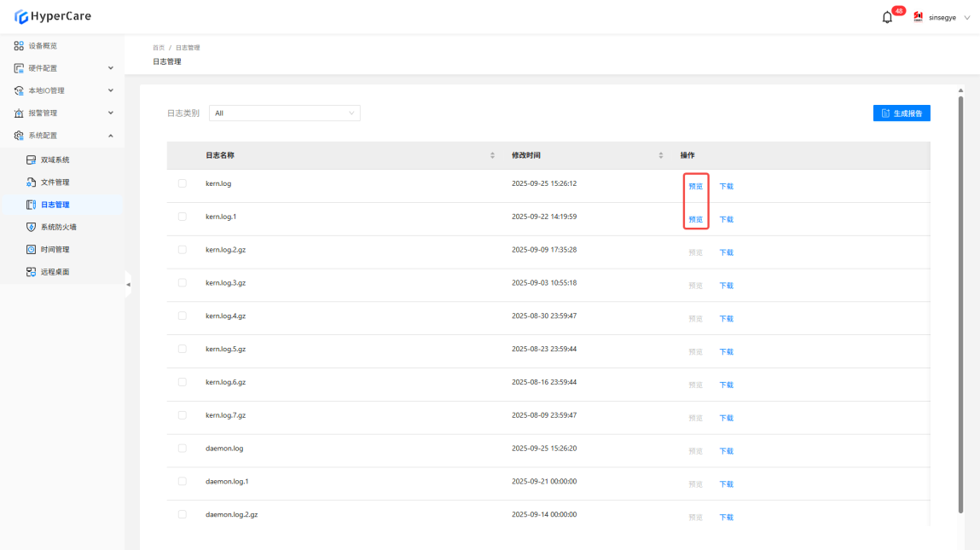The height and width of the screenshot is (550, 980).
Task: Select the kern.log.3.gz row checkbox
Action: (182, 282)
